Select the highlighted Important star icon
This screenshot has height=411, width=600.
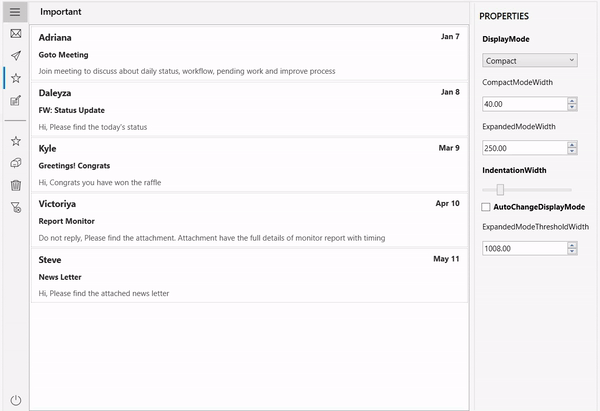click(x=15, y=78)
